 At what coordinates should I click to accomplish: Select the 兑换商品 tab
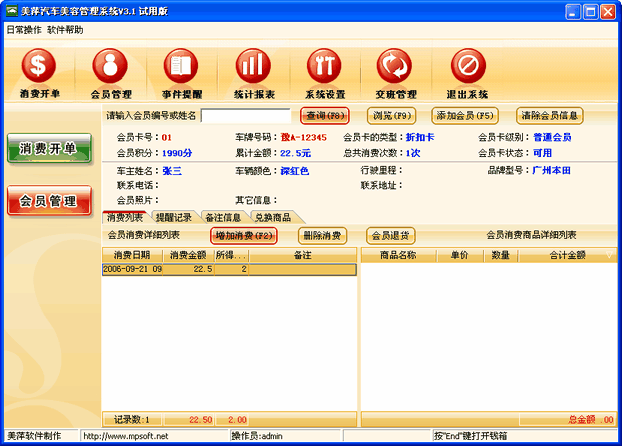tap(273, 217)
